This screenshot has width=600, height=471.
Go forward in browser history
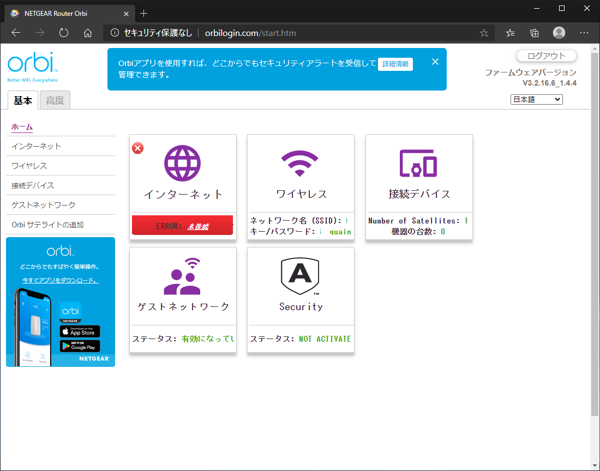[x=40, y=33]
